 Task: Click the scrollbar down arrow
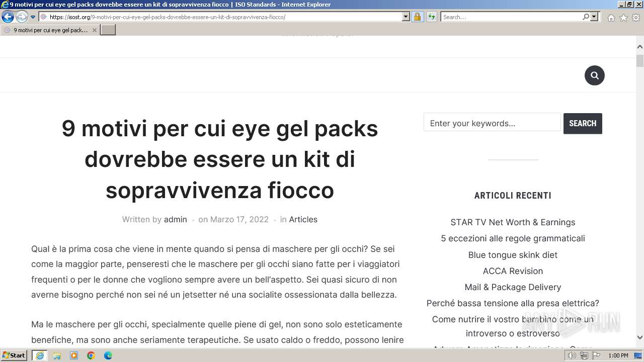pyautogui.click(x=640, y=337)
